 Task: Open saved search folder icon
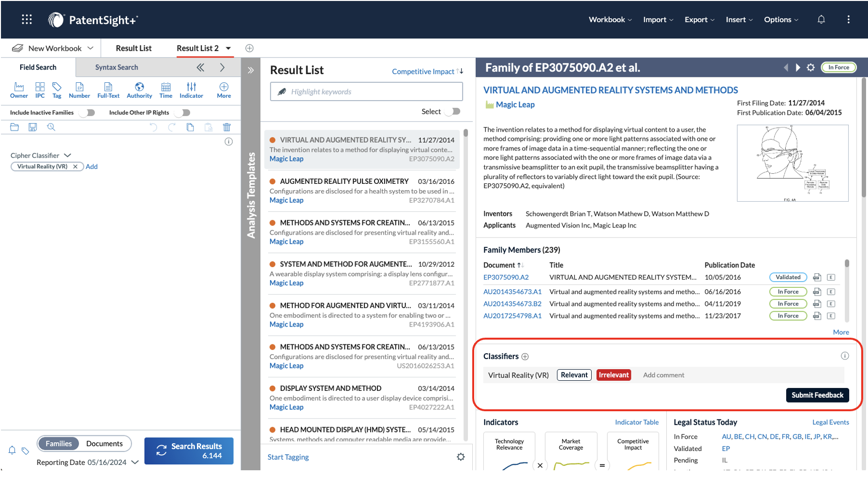coord(15,127)
